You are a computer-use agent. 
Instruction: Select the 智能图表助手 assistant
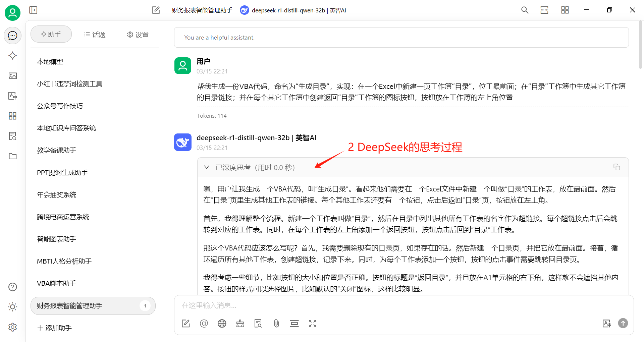(x=93, y=239)
